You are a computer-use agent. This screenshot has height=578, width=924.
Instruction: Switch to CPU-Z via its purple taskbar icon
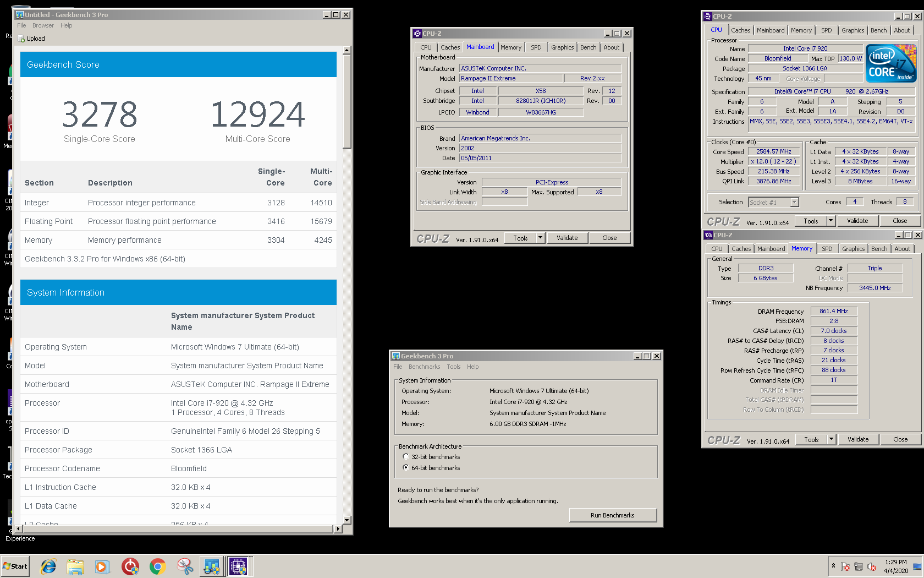point(239,566)
